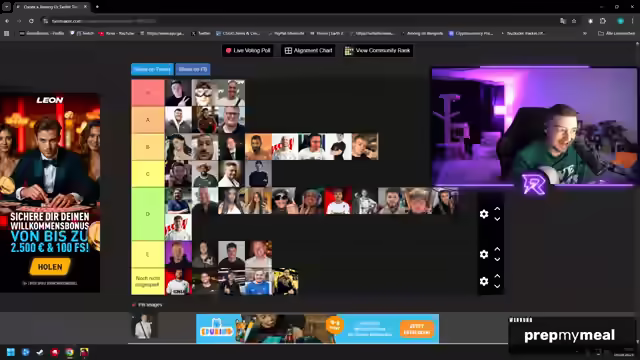Select the blue-jersey man in Noch nicht row
Viewport: 640px width, 360px height.
pos(258,281)
